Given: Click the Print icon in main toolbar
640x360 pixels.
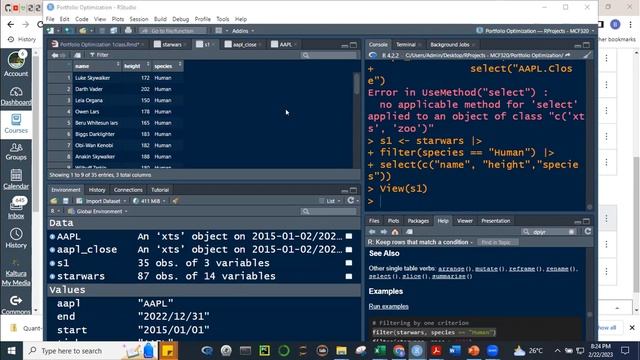Looking at the screenshot, I should 128,31.
